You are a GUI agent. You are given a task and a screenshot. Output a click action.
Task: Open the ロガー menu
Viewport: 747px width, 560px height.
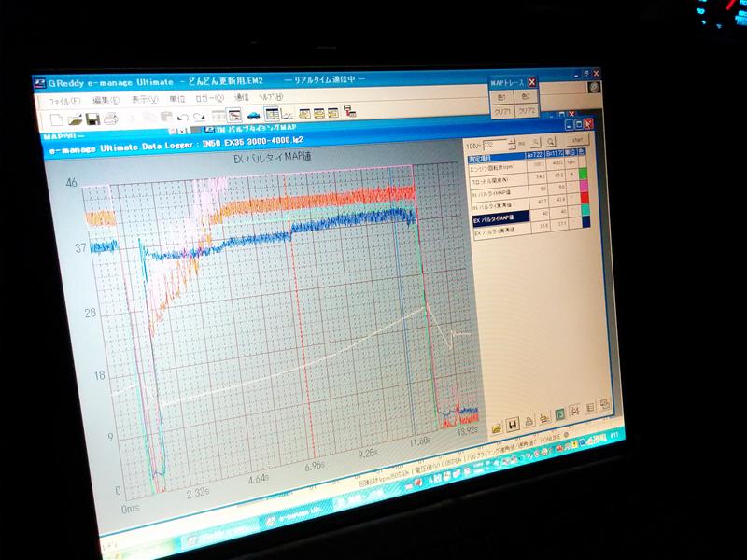point(209,98)
